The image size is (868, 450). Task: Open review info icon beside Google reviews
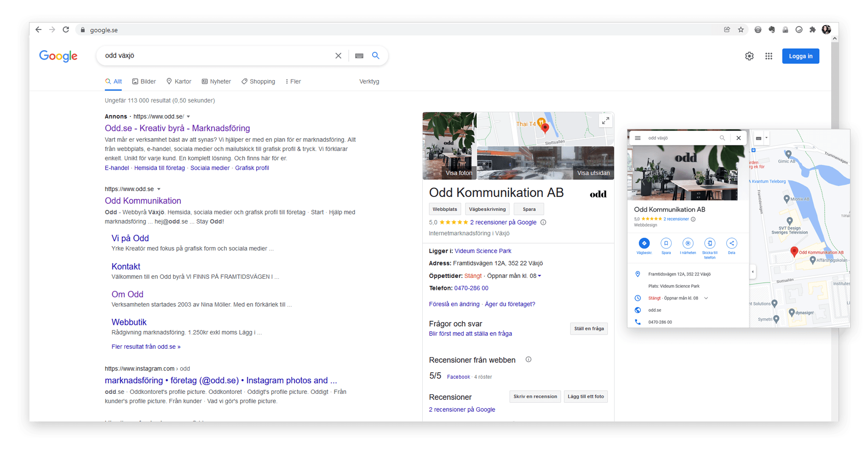click(x=543, y=222)
